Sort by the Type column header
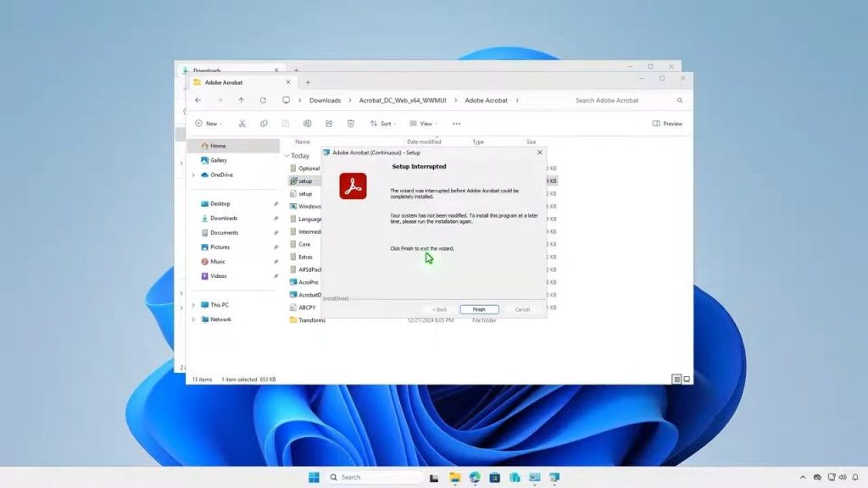This screenshot has height=488, width=868. tap(478, 142)
